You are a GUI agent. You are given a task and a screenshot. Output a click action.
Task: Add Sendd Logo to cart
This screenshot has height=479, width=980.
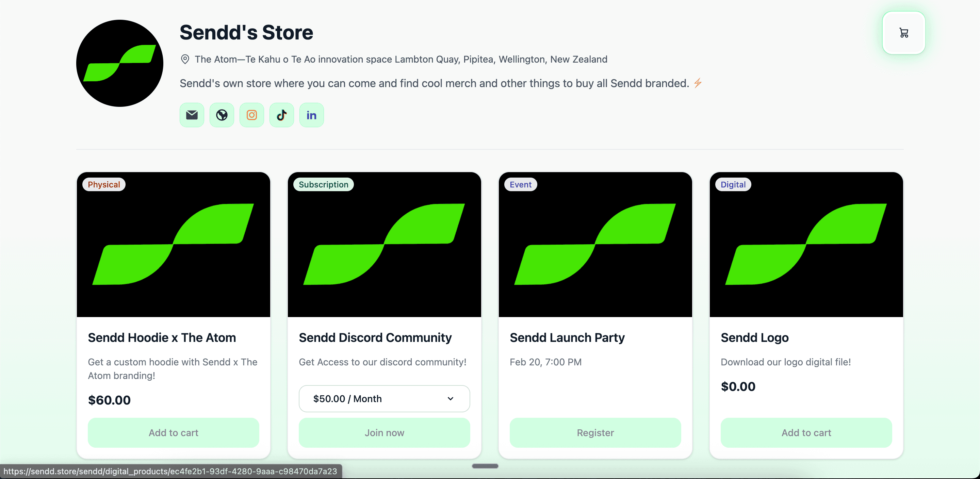pyautogui.click(x=806, y=433)
